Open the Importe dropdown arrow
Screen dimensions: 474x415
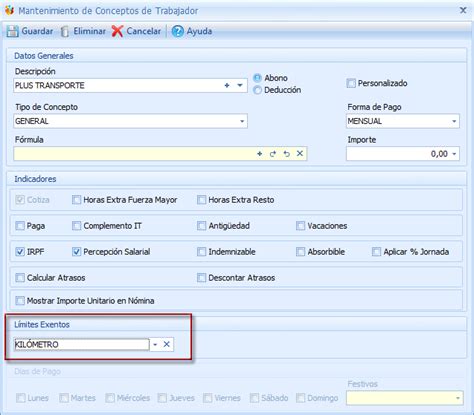pos(454,154)
